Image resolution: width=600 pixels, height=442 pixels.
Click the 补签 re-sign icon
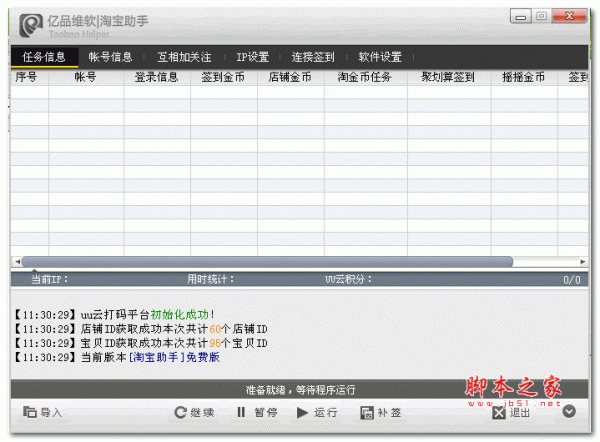(x=367, y=413)
